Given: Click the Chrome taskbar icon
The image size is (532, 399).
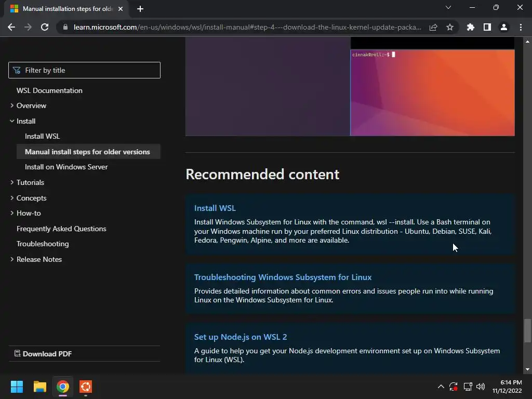Looking at the screenshot, I should [x=63, y=387].
